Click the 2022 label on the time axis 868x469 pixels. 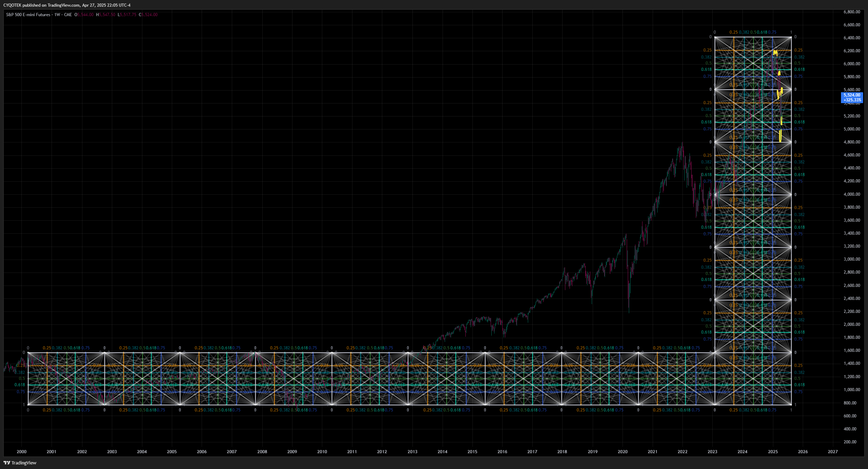(682, 452)
